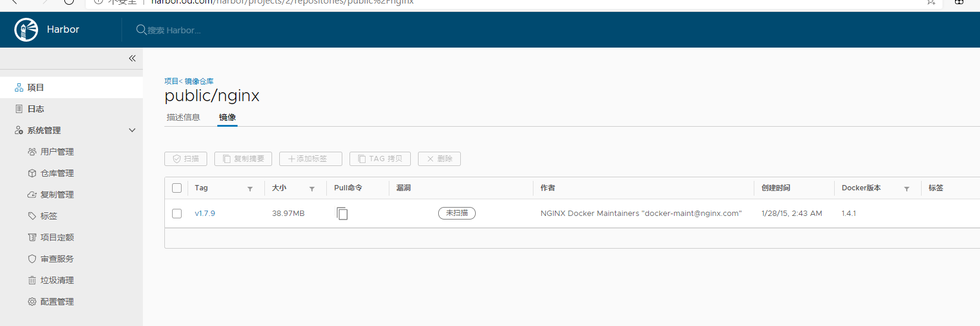Sort by the 创建时间 column header
The width and height of the screenshot is (980, 326).
coord(776,188)
